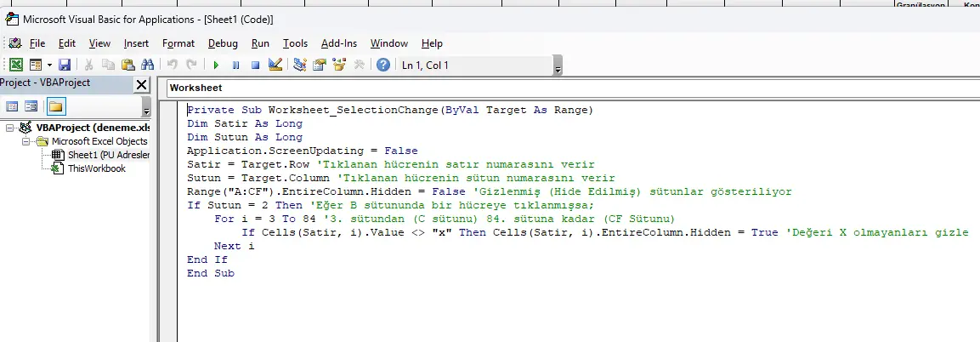
Task: Open the Run menu
Action: 260,43
